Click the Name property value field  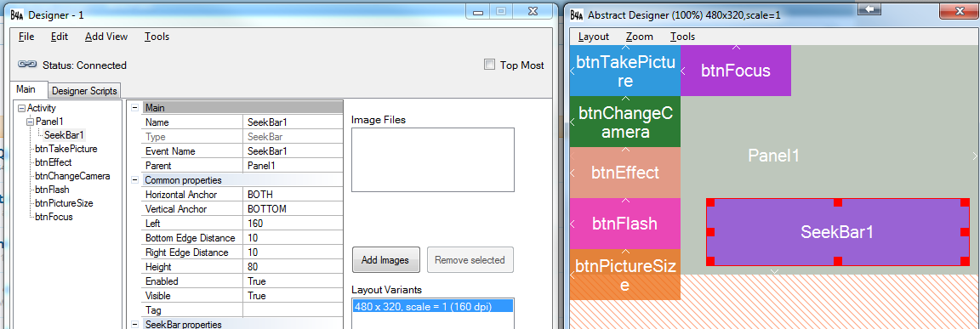click(293, 122)
